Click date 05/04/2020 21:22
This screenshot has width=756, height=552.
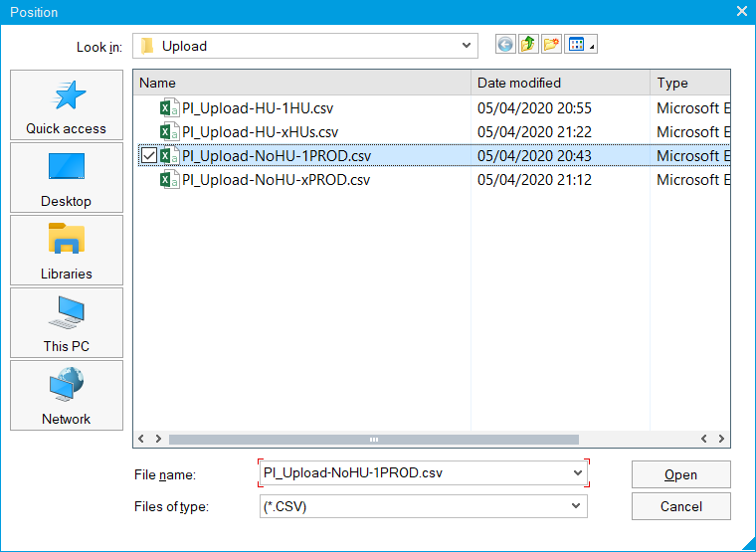pyautogui.click(x=534, y=131)
